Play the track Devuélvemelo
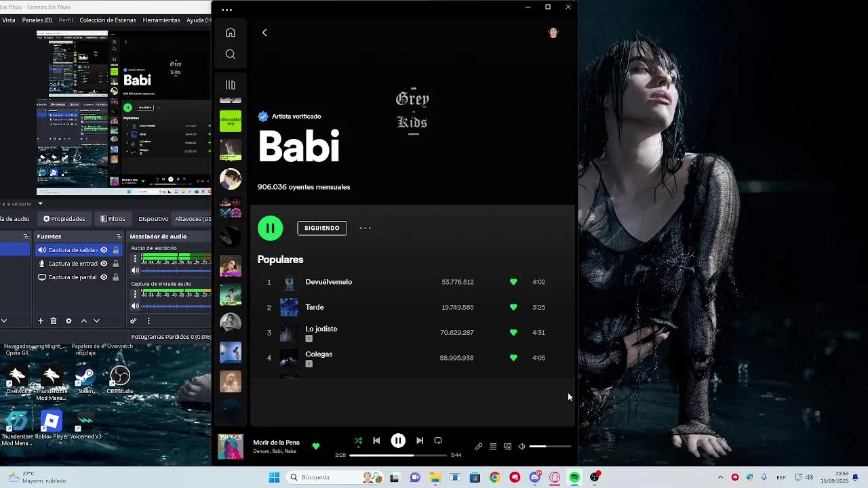Image resolution: width=868 pixels, height=488 pixels. (x=329, y=282)
